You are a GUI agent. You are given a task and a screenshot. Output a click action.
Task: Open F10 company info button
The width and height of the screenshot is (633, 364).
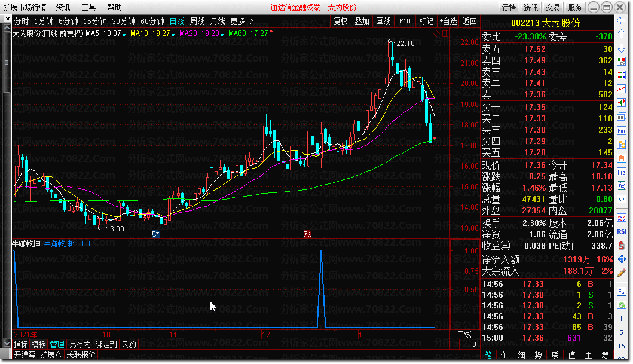pos(405,21)
